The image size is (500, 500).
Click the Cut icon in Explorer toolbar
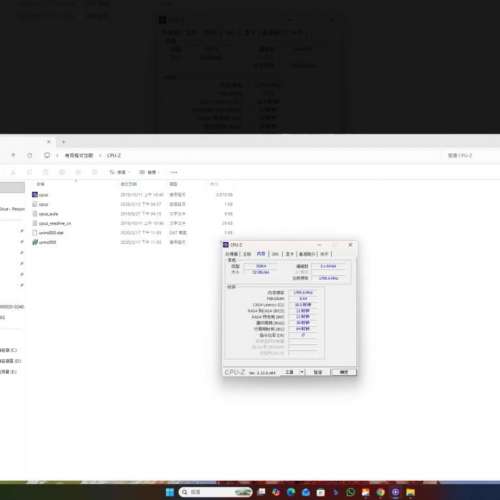[13, 172]
